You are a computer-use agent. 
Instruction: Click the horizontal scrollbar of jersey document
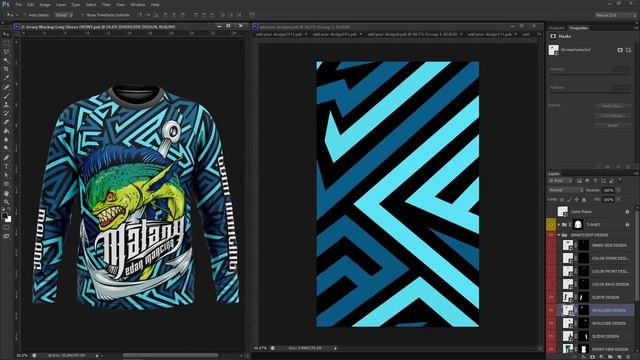click(170, 356)
